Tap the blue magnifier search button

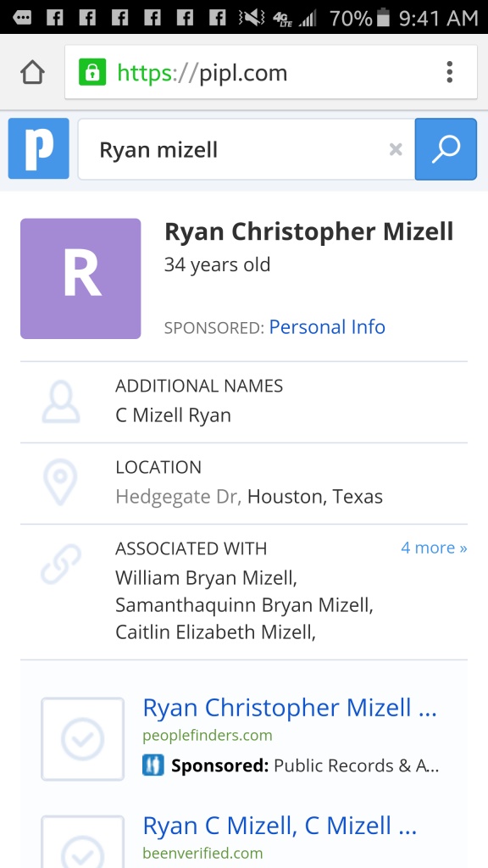(x=446, y=149)
